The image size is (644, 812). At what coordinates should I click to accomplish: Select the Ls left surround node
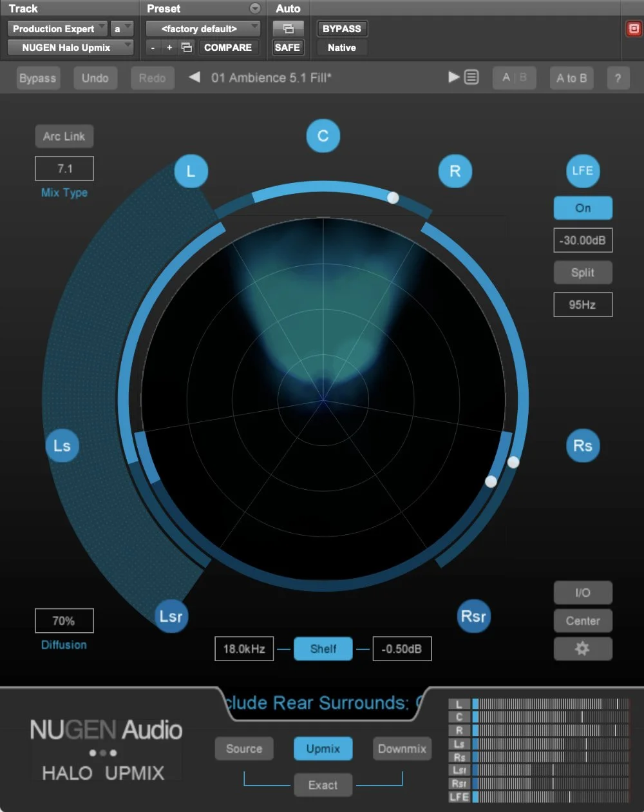coord(62,445)
